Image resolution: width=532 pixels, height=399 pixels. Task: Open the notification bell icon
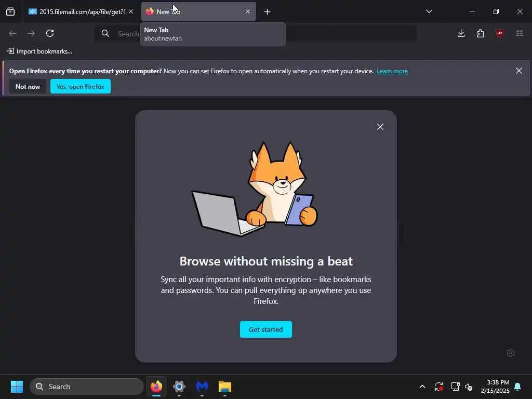[518, 387]
